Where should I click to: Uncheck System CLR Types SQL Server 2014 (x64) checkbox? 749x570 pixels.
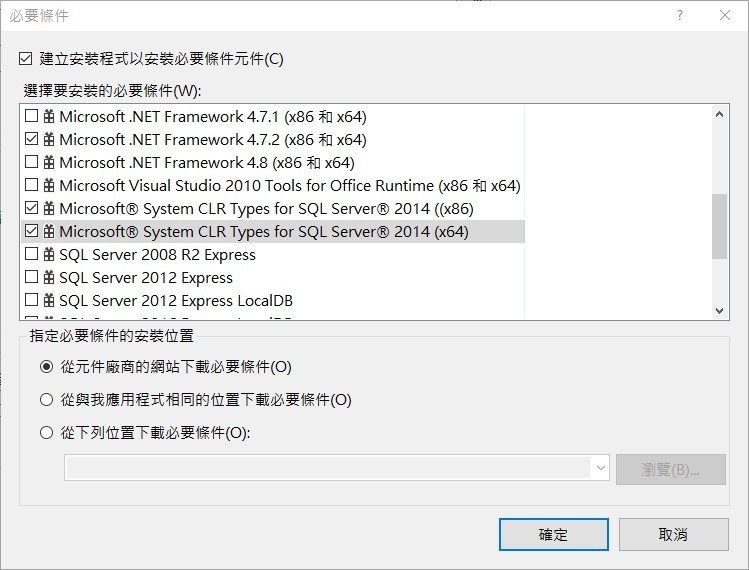32,231
